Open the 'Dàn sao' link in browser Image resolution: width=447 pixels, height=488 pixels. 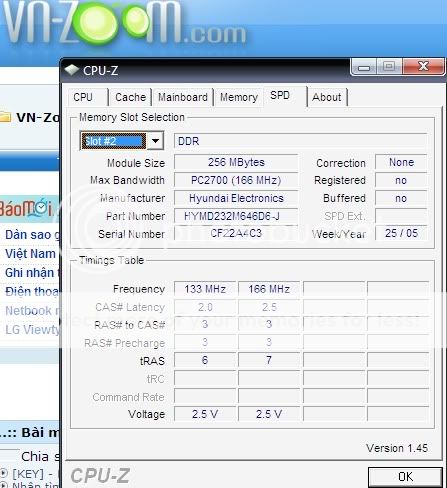point(32,234)
